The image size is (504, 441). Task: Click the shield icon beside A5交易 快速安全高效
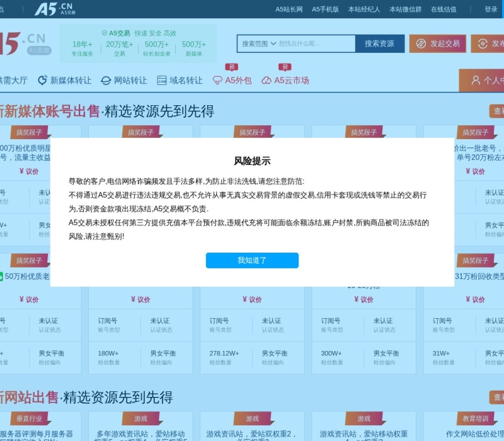click(105, 33)
